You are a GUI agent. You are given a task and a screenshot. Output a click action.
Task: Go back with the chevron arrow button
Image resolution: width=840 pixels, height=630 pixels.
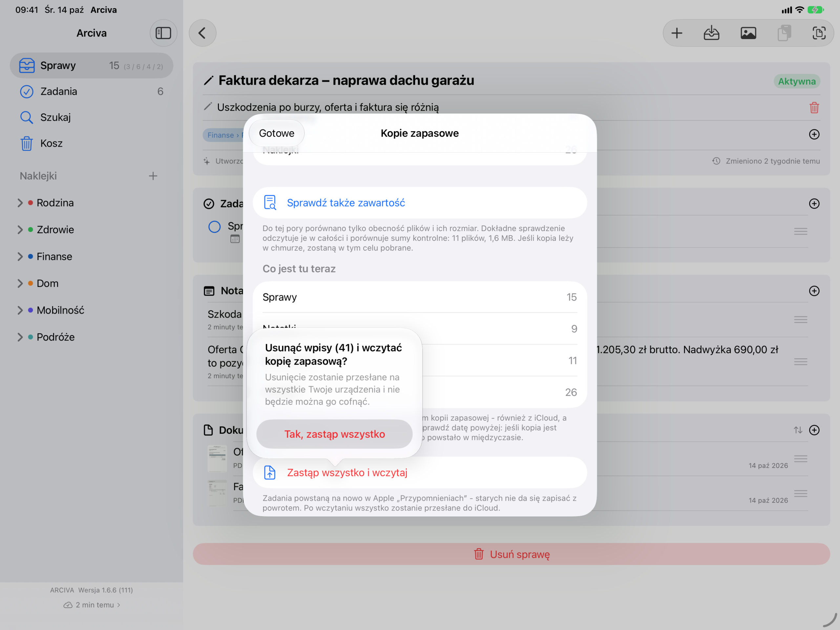(202, 33)
